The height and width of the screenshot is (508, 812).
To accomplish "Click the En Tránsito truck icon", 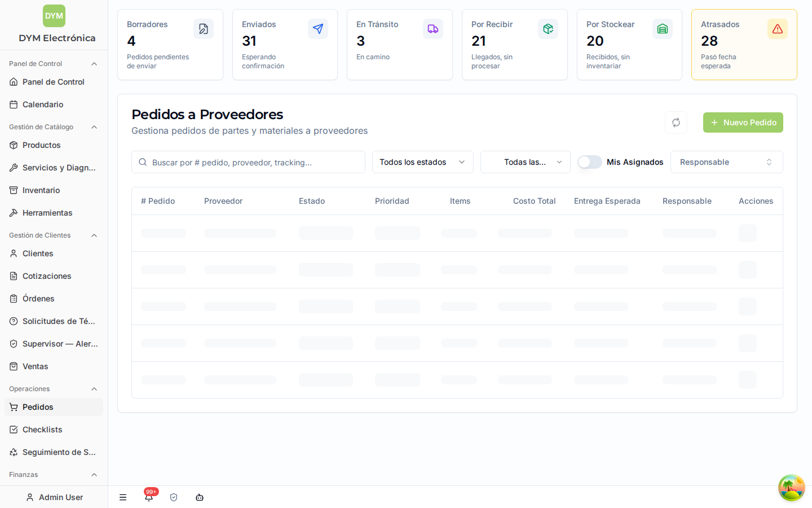I will (x=433, y=29).
